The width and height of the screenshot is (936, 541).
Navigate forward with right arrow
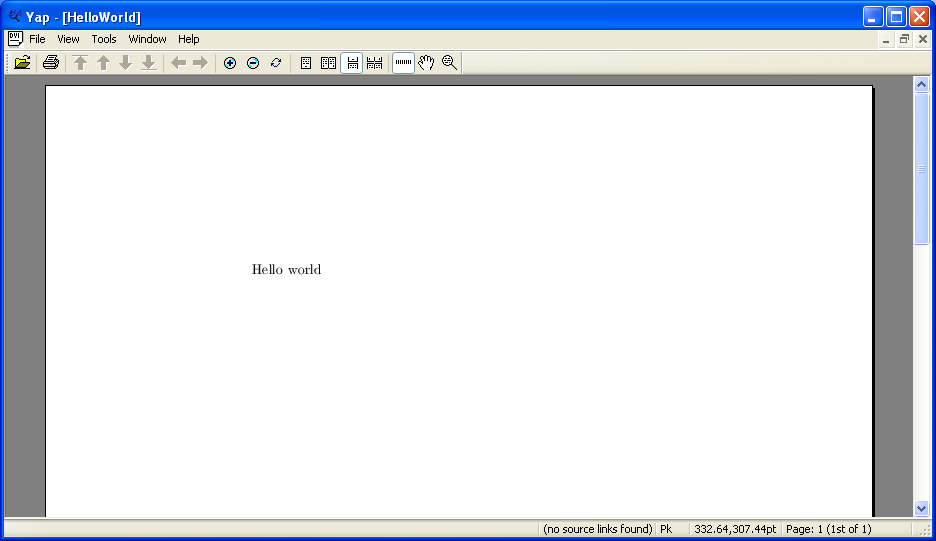(201, 63)
